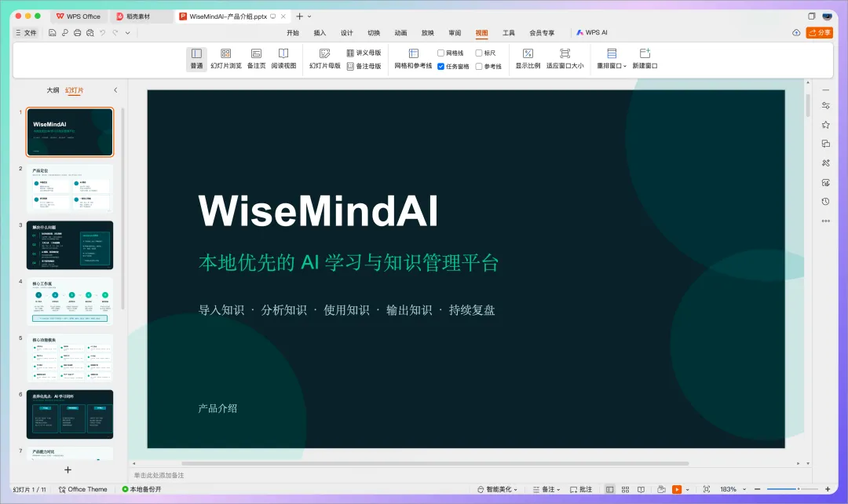The width and height of the screenshot is (848, 504).
Task: Open the 插入 ribbon tab
Action: 320,33
